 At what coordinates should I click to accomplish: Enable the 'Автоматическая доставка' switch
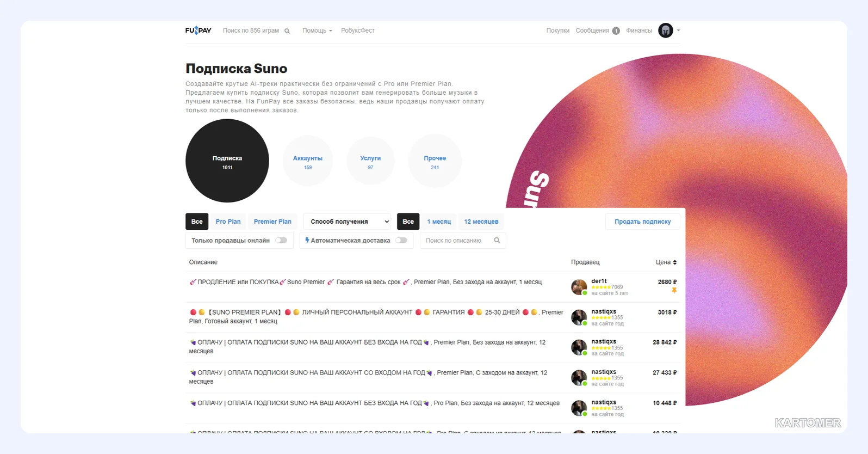[x=401, y=240]
